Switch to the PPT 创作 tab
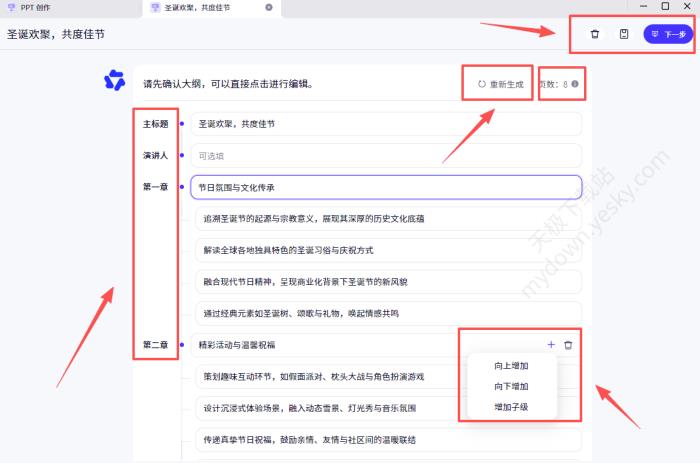This screenshot has height=463, width=700. coord(40,7)
